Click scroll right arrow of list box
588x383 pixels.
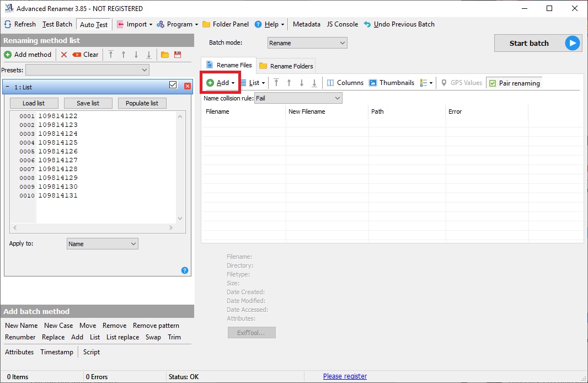(171, 228)
